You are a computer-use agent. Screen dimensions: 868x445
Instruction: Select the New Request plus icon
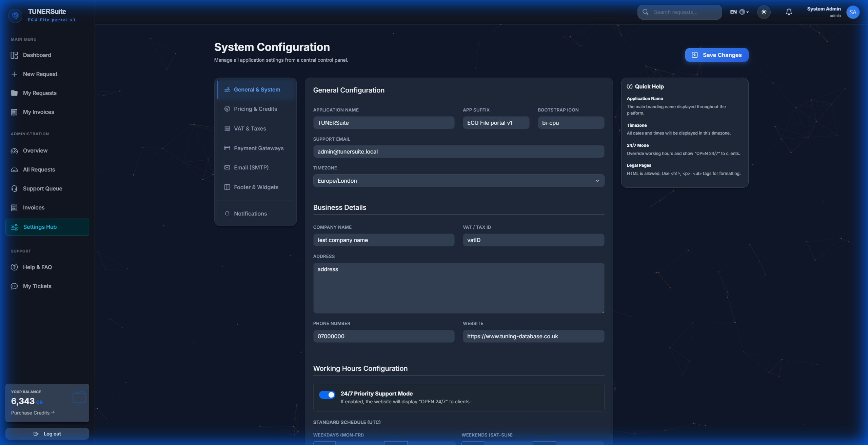14,74
